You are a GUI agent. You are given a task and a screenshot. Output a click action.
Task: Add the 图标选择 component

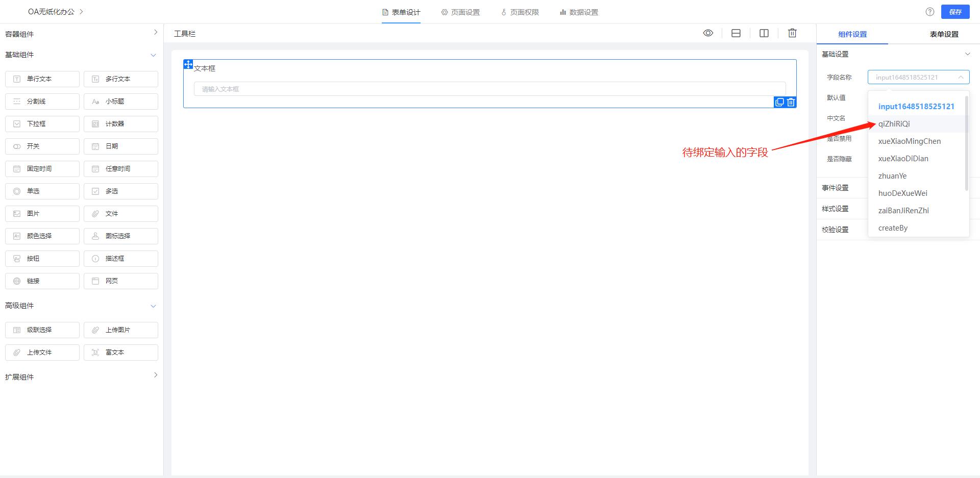pos(121,236)
